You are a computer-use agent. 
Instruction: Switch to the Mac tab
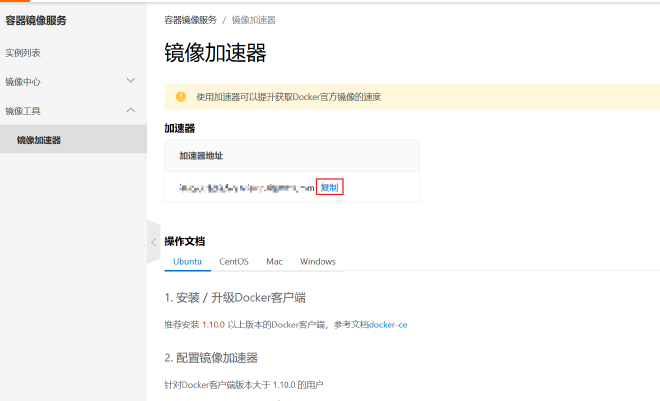pyautogui.click(x=274, y=261)
